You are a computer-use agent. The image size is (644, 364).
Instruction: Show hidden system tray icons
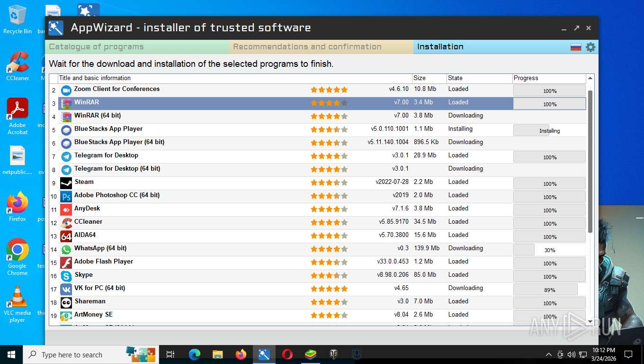[x=549, y=354]
